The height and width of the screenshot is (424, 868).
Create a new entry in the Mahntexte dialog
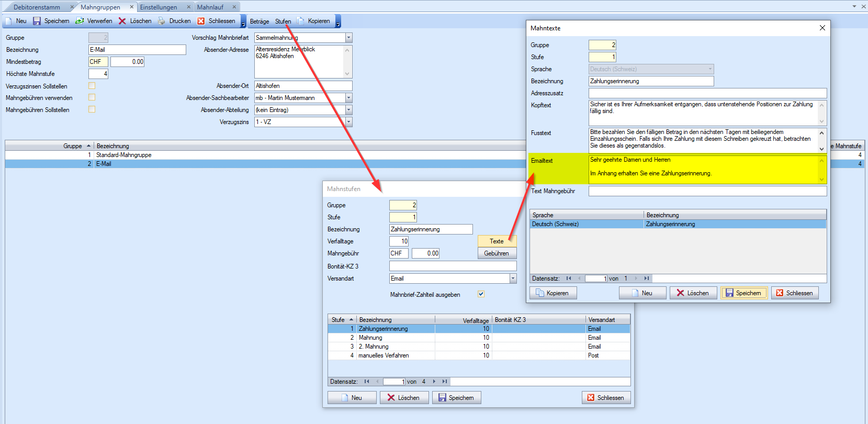pyautogui.click(x=642, y=293)
